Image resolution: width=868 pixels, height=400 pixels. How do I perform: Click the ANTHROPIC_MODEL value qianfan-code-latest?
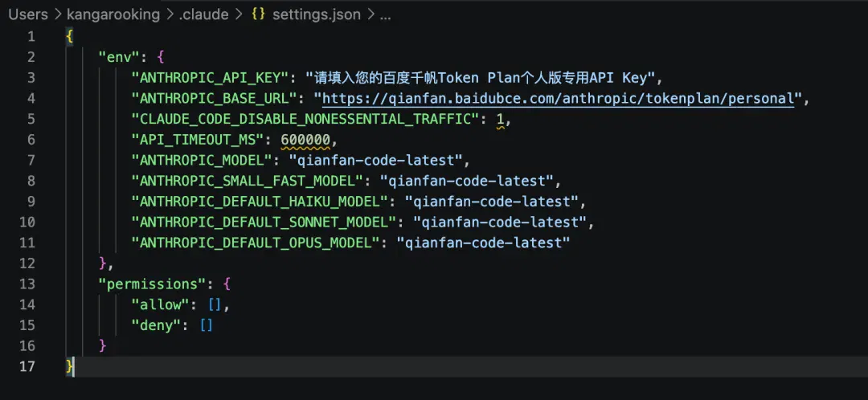click(375, 161)
